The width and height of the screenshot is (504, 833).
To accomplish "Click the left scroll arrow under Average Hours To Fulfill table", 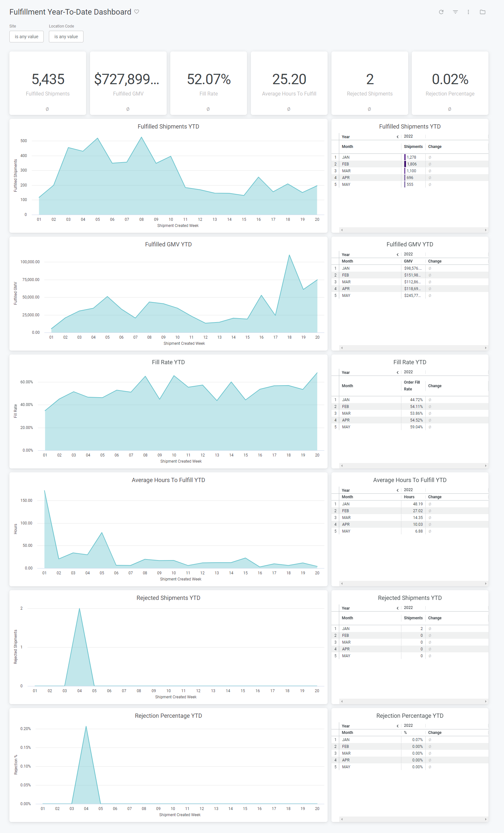I will coord(342,583).
